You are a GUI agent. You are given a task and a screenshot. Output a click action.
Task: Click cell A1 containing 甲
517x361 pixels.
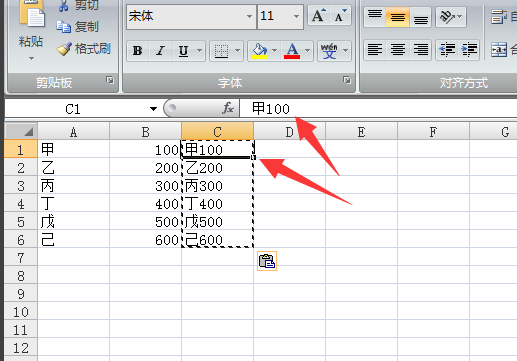coord(73,149)
